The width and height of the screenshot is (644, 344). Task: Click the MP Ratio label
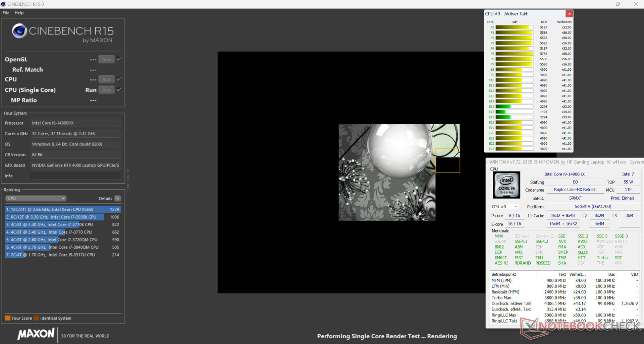pos(24,100)
